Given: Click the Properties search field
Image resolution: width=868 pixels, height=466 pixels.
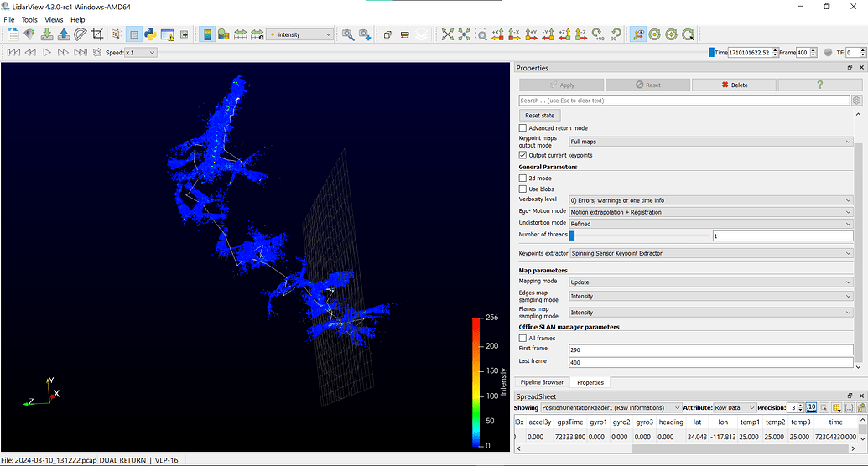Looking at the screenshot, I should pos(683,101).
